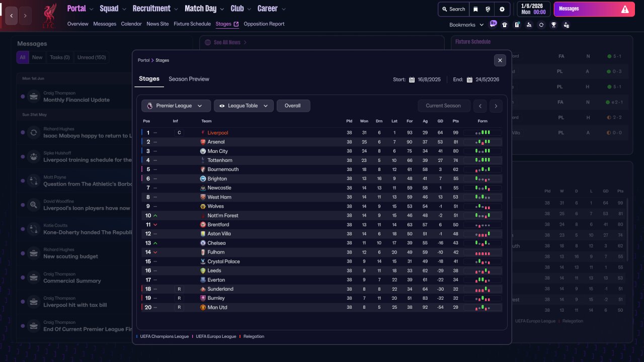Click the trophy icon in the bookmarks bar
This screenshot has width=644, height=362.
tap(553, 25)
